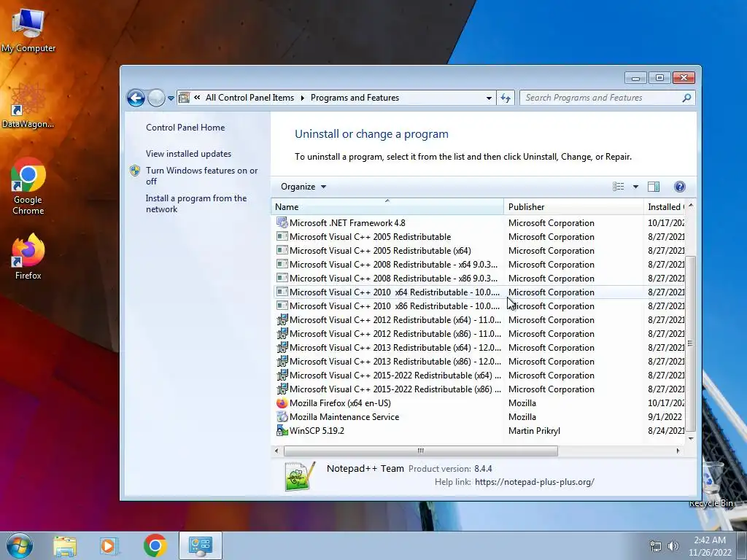Screen dimensions: 747x560
Task: Click Install a program from the network
Action: (196, 203)
